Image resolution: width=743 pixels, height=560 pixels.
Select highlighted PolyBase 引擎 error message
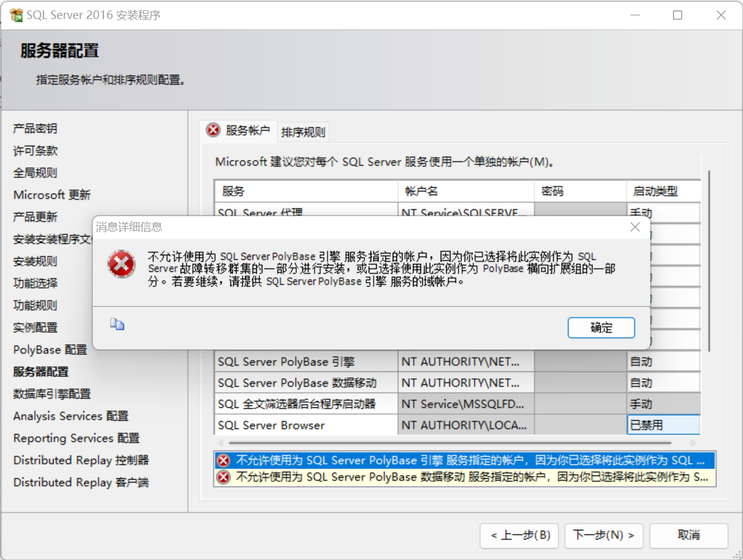coord(465,461)
